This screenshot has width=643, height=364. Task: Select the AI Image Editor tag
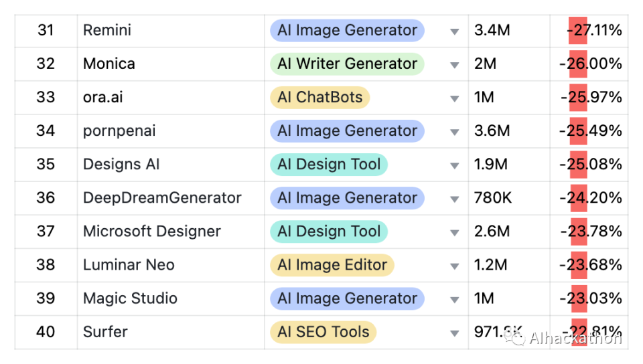332,264
